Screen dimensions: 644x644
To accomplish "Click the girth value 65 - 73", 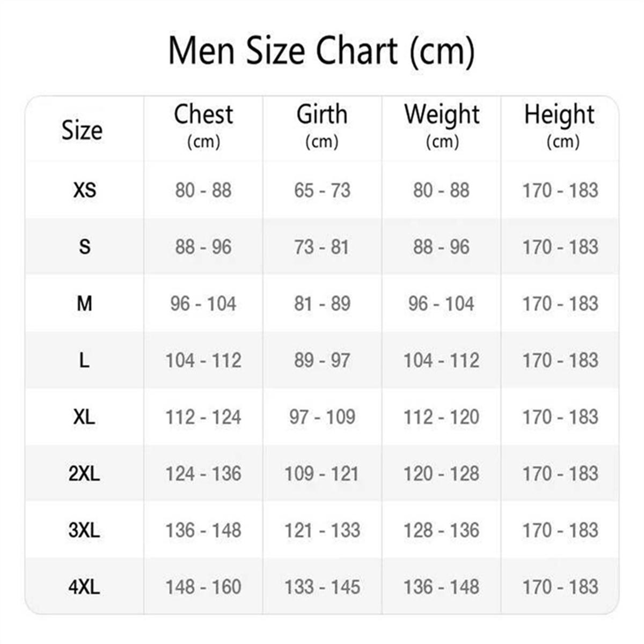I will tap(322, 190).
